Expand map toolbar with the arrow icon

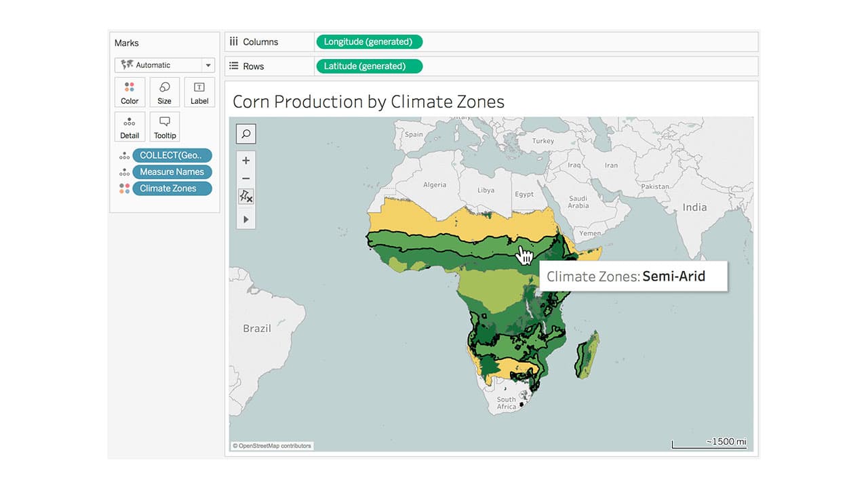[x=245, y=219]
